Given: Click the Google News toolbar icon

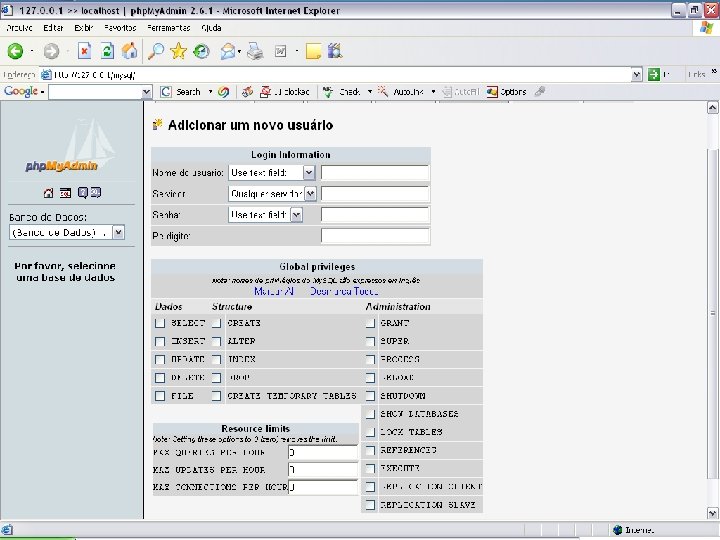Looking at the screenshot, I should 248,92.
